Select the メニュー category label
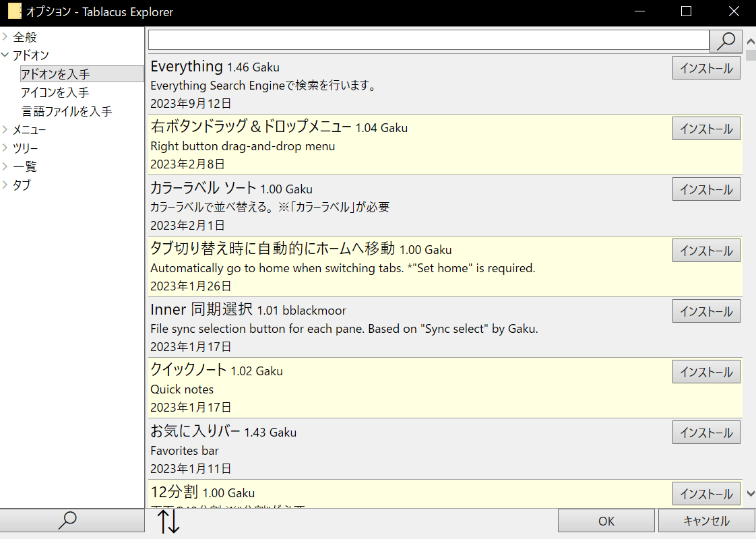Screen dimensions: 756x539 point(29,129)
